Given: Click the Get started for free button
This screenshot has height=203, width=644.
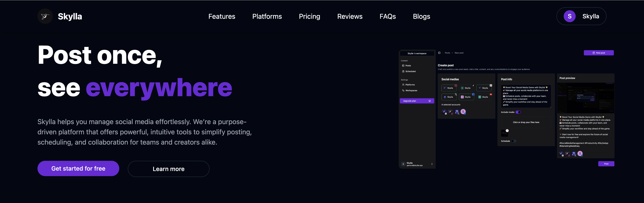Looking at the screenshot, I should pos(78,168).
